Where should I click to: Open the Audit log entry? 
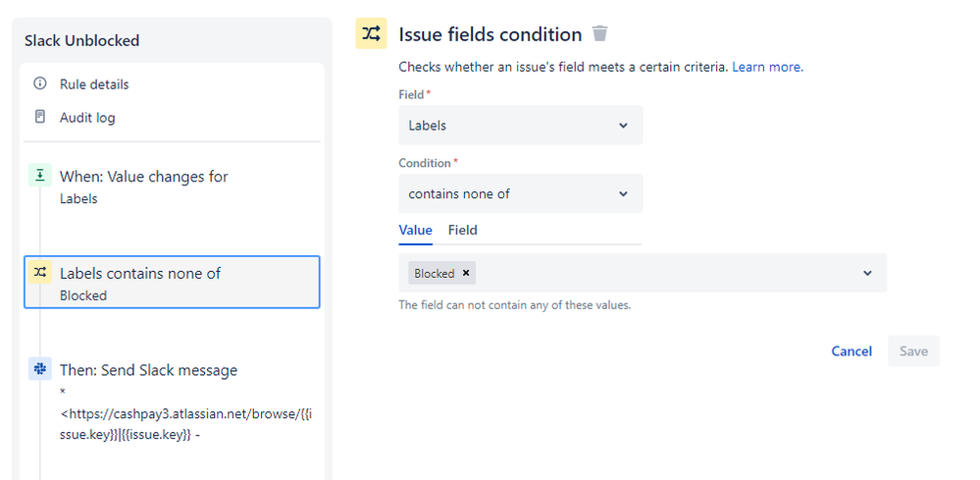pos(87,118)
